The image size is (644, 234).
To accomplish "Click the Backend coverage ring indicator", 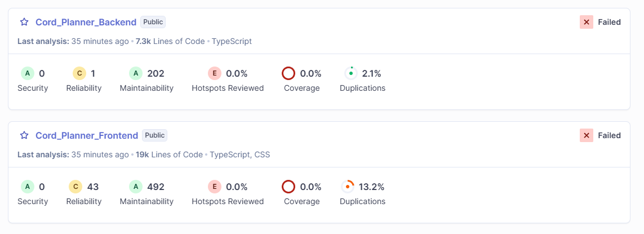I will 288,73.
